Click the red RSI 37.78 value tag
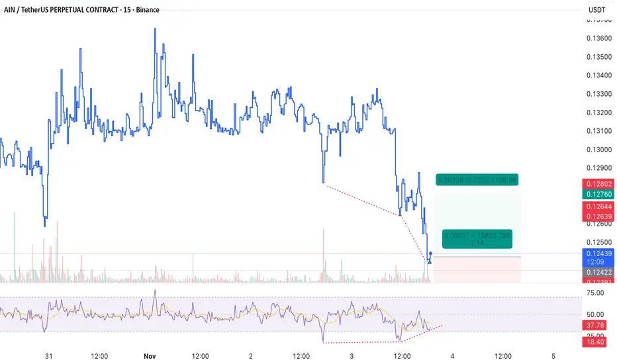Viewport: 617px width, 364px height. 595,325
